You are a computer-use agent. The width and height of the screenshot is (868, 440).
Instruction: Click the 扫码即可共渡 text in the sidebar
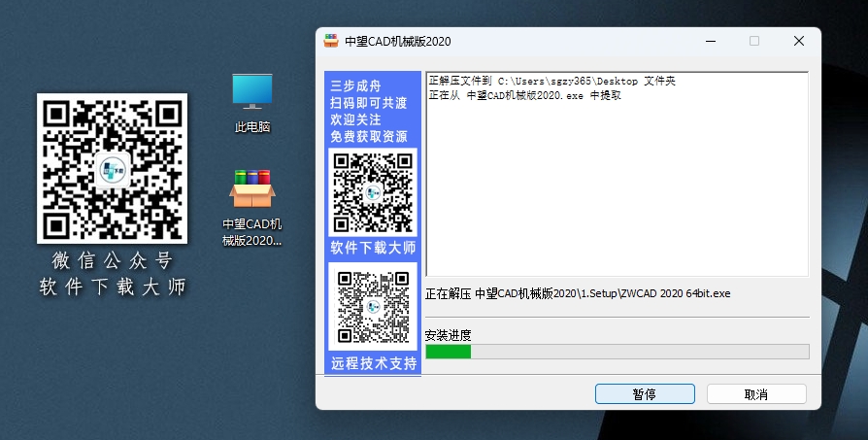click(369, 103)
